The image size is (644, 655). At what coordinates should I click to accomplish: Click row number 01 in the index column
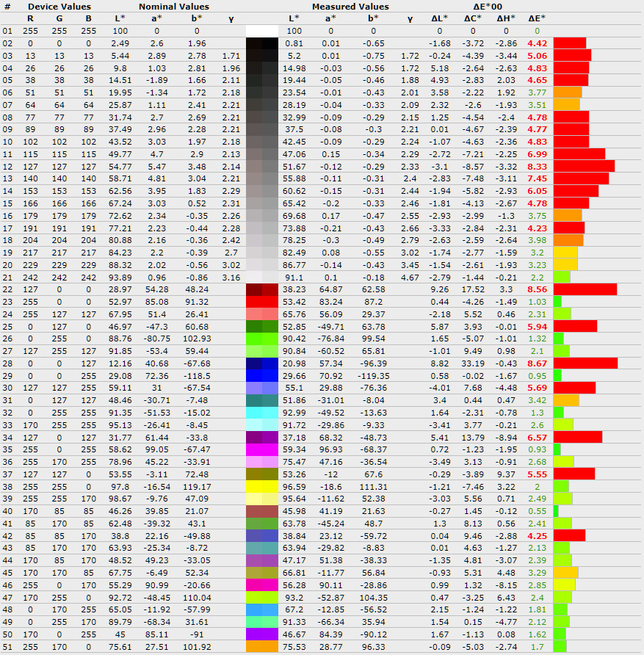(x=7, y=31)
